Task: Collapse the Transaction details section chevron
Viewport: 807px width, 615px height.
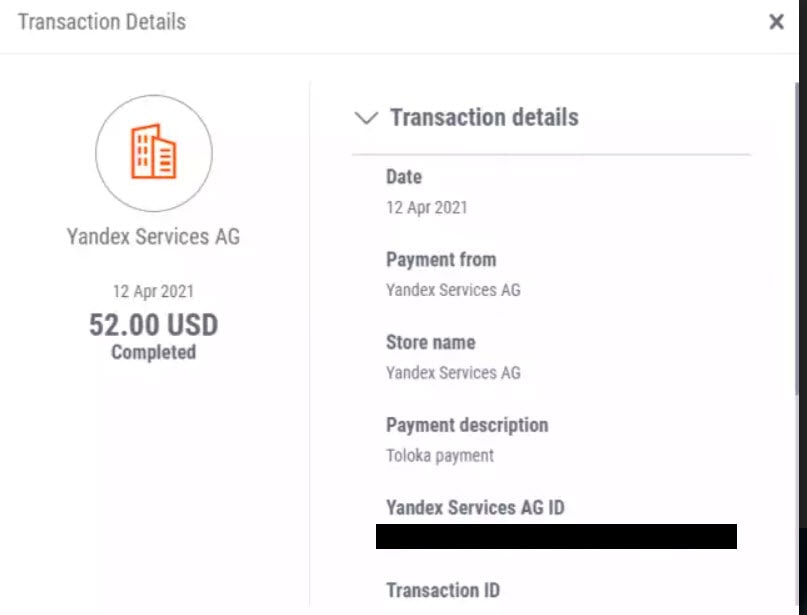Action: [x=366, y=118]
